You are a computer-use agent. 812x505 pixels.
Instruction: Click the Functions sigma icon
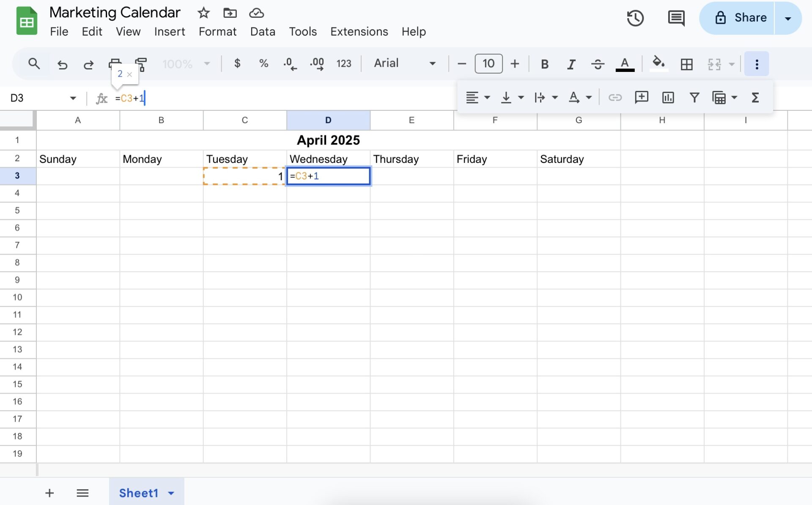[x=755, y=98]
